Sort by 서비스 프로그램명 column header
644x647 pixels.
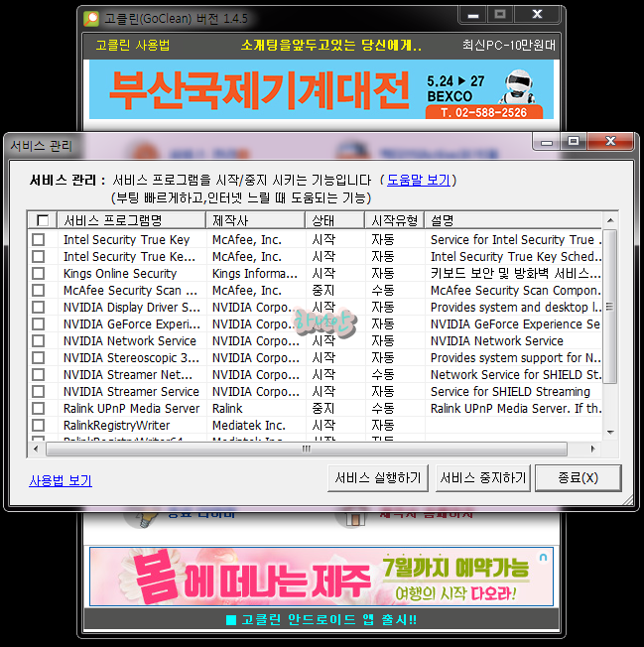coord(132,220)
